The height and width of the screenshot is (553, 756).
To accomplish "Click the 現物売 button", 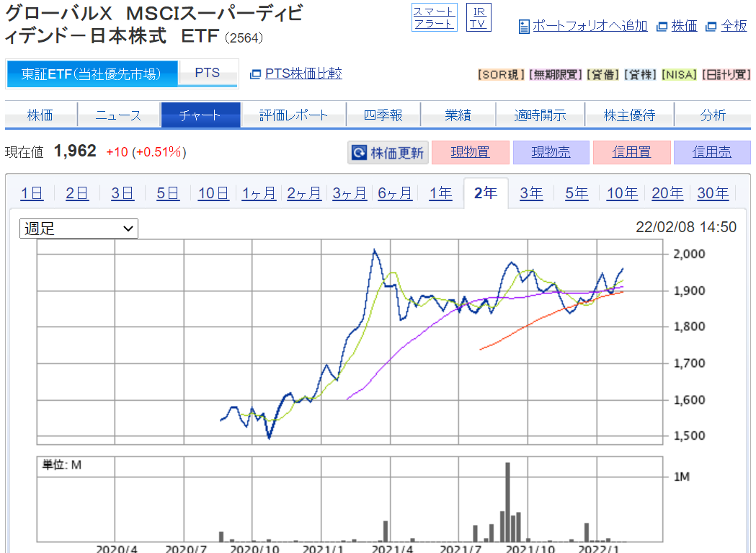I will point(551,152).
